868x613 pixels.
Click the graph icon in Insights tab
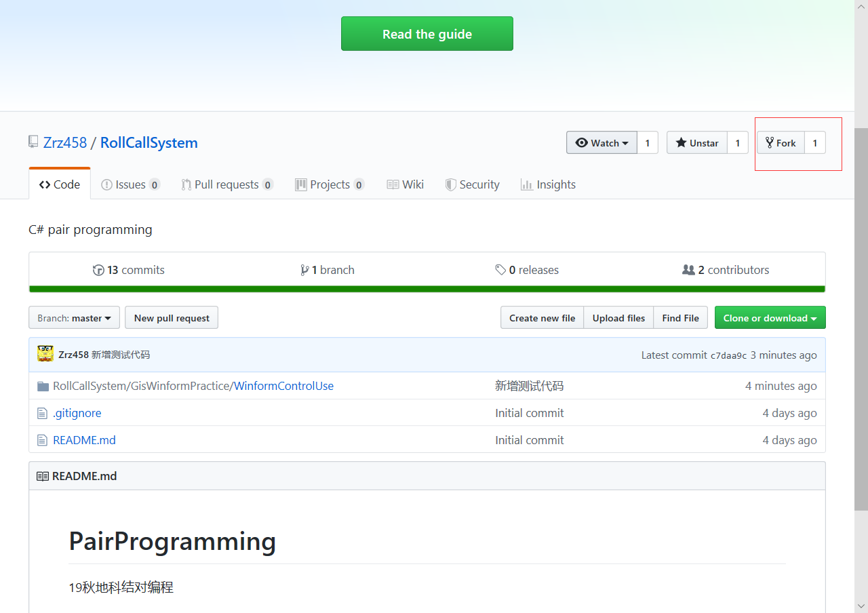[526, 184]
